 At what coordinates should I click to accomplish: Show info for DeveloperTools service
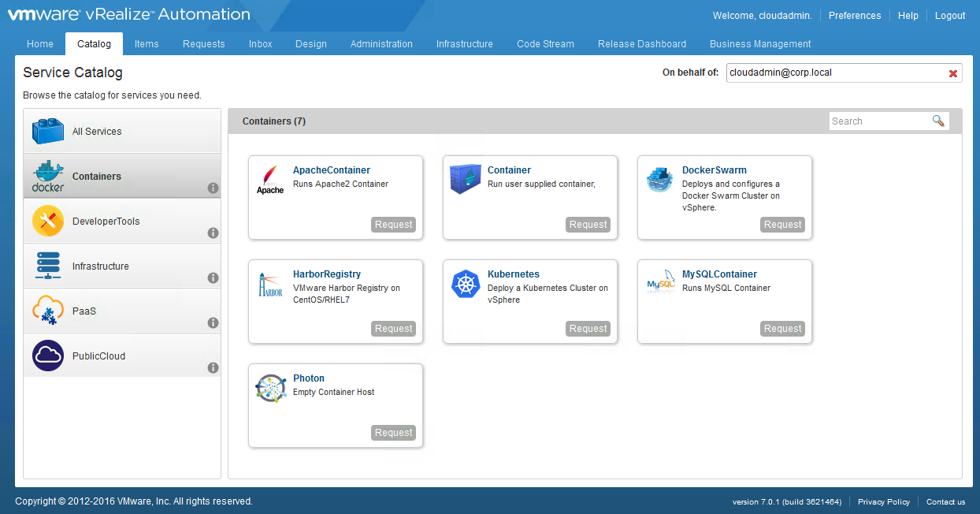pos(213,233)
